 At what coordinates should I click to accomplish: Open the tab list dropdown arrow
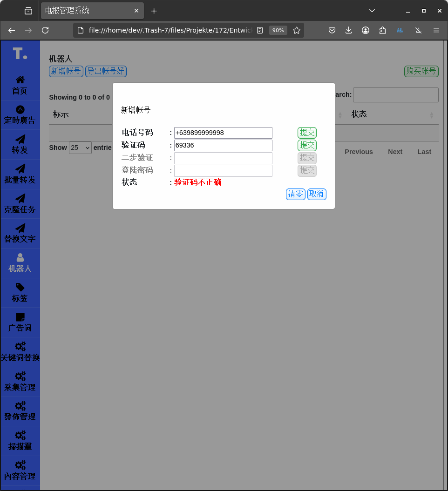coord(372,10)
